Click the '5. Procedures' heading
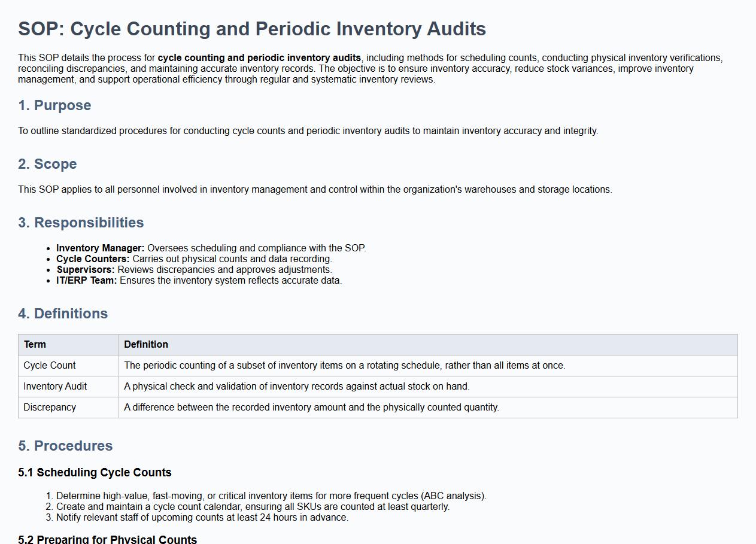The height and width of the screenshot is (544, 756). pyautogui.click(x=65, y=446)
